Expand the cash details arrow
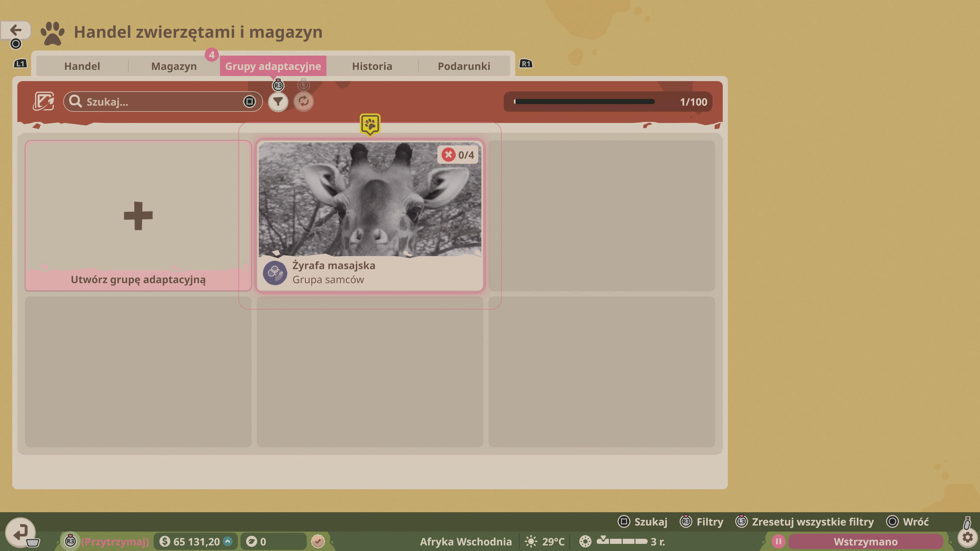Screen dimensions: 980x551 (x=228, y=541)
